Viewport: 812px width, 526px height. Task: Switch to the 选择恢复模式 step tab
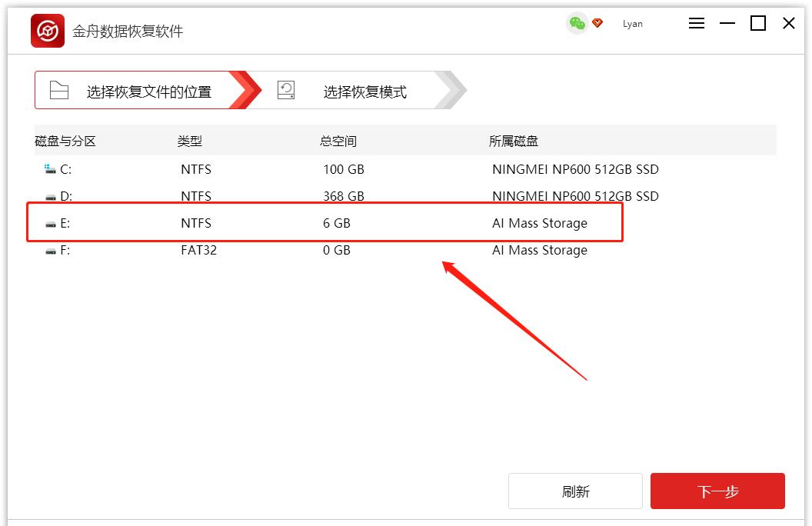pyautogui.click(x=368, y=89)
